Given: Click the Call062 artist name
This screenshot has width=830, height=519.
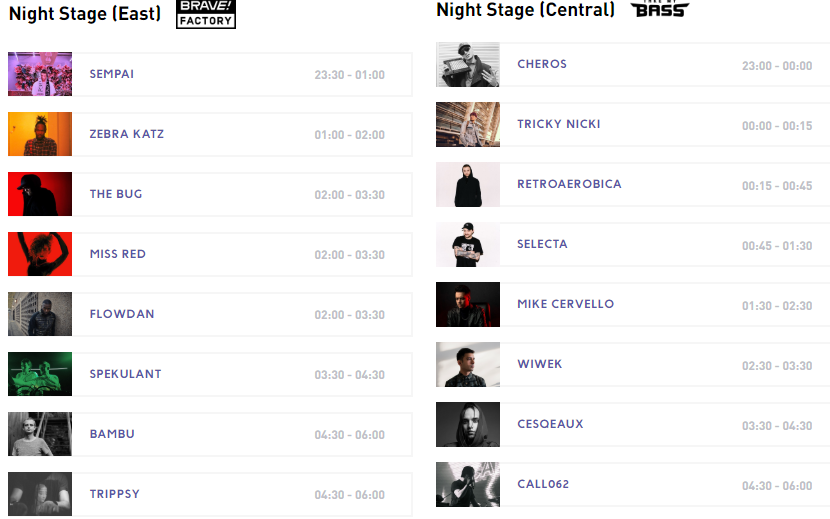Looking at the screenshot, I should coord(543,484).
